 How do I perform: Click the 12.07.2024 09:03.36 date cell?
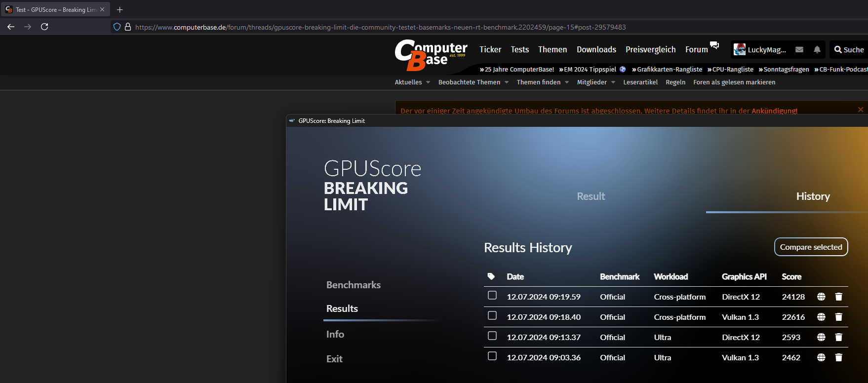point(544,357)
